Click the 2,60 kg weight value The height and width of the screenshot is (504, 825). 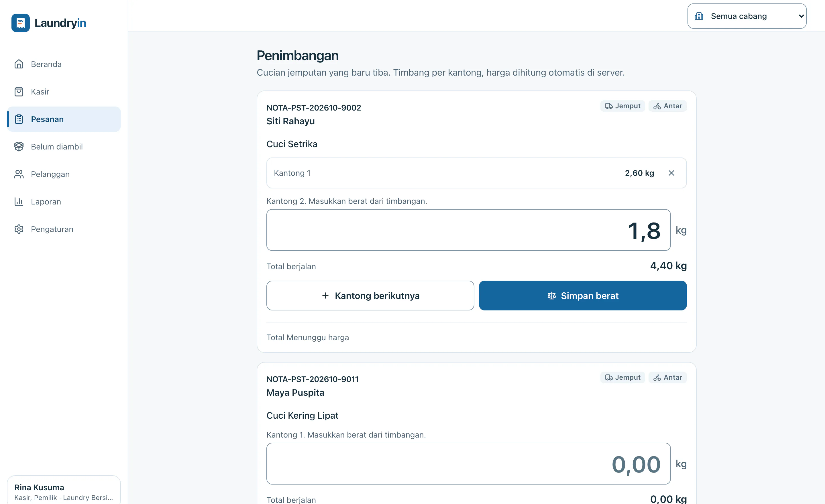pos(639,173)
